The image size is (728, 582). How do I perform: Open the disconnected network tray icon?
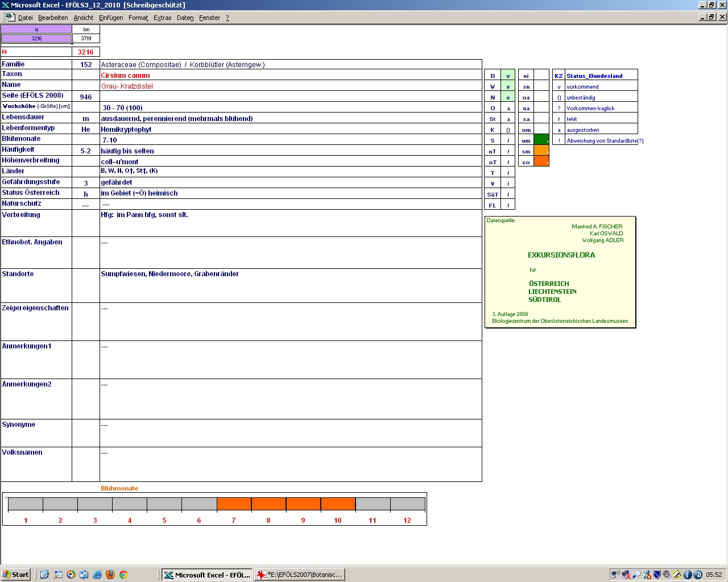626,575
